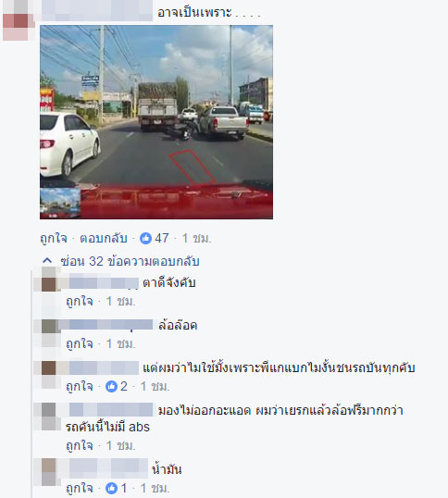This screenshot has height=498, width=448.
Task: Reply to the main comment via ตอบกลับ
Action: point(104,238)
